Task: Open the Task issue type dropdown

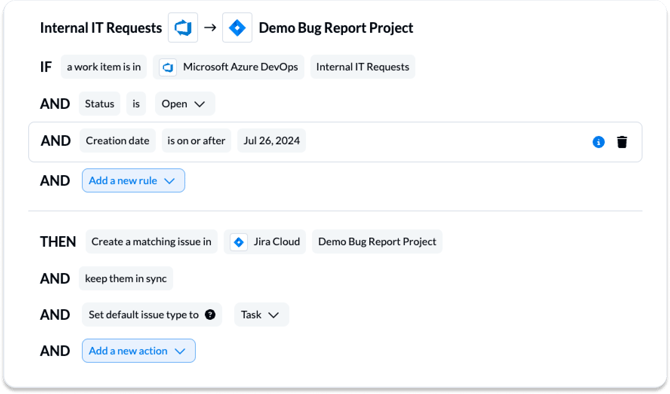Action: click(261, 315)
